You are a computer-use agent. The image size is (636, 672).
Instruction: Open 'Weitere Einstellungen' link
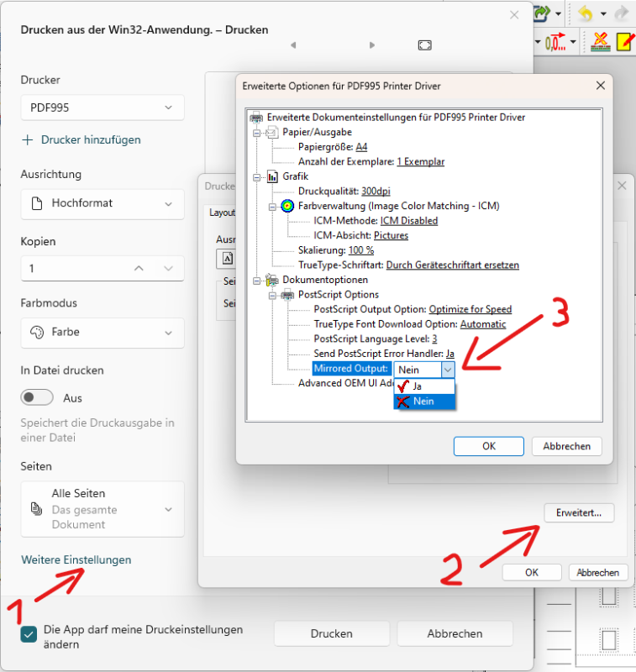(76, 559)
